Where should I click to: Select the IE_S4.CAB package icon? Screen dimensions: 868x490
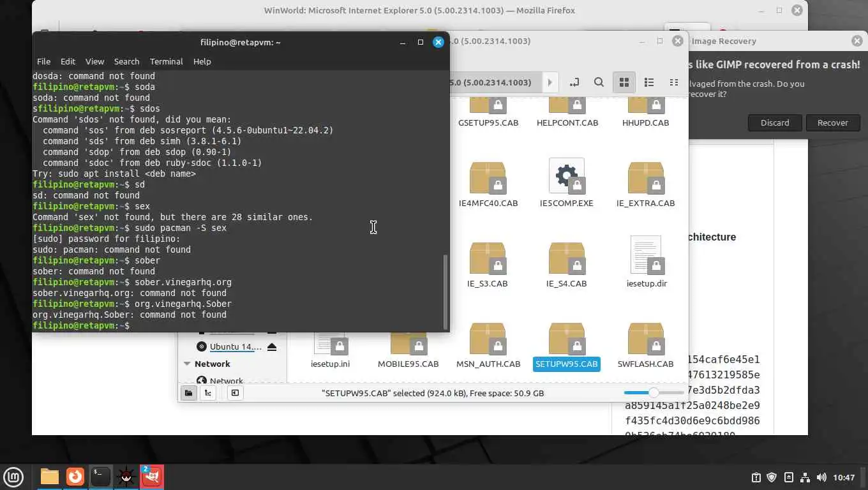567,258
